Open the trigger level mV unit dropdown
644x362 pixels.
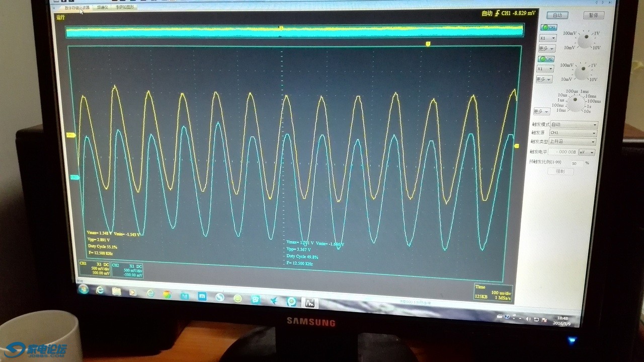click(586, 152)
